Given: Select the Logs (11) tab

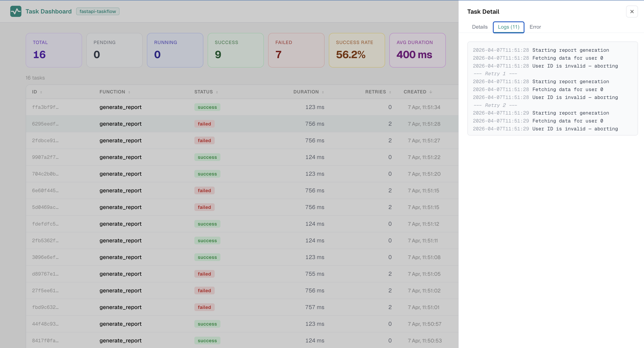Looking at the screenshot, I should tap(508, 27).
